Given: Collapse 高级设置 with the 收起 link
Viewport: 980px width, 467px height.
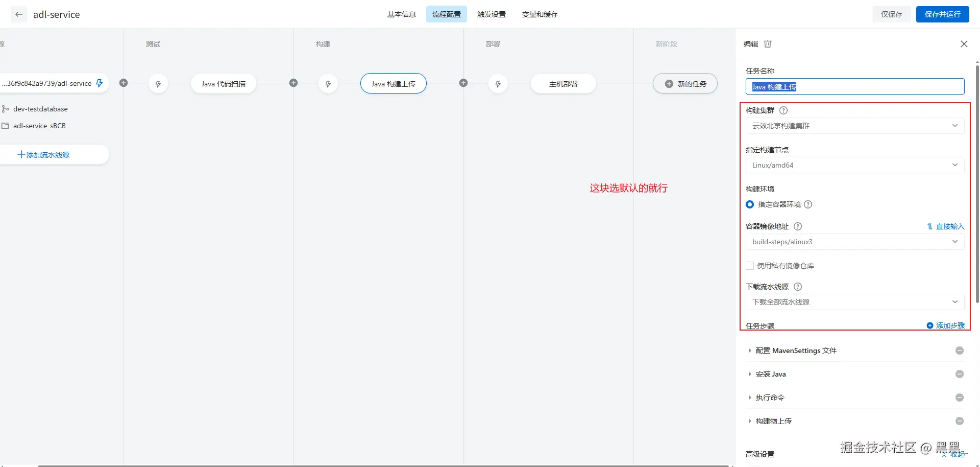Looking at the screenshot, I should click(x=954, y=454).
